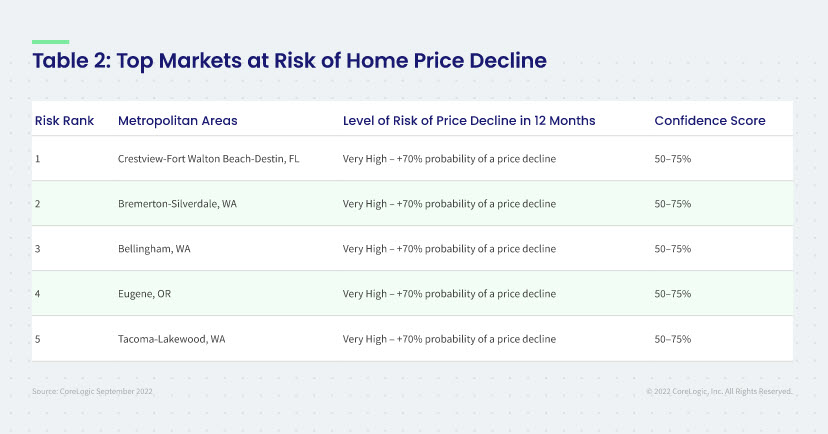The height and width of the screenshot is (434, 828).
Task: Select the Tacoma-Lakewood, WA cell
Action: tap(172, 339)
